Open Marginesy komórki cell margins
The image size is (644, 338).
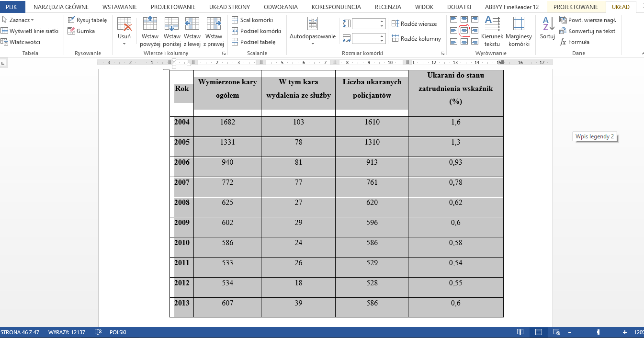[x=519, y=32]
